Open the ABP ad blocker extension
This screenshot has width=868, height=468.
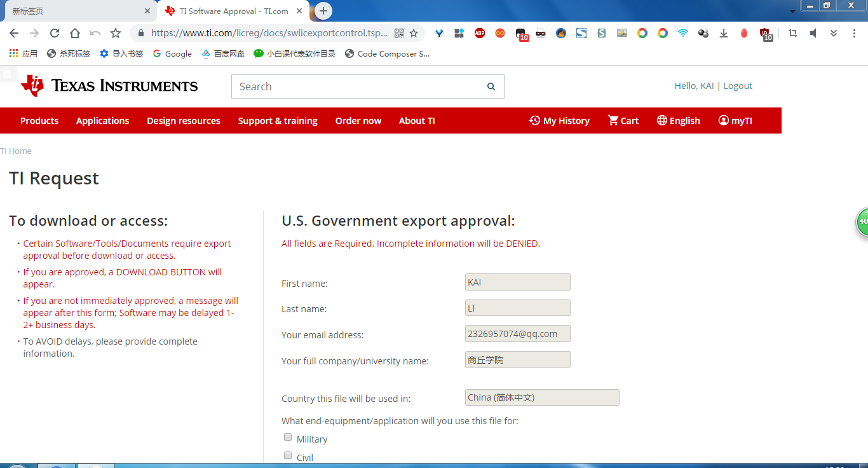coord(480,33)
